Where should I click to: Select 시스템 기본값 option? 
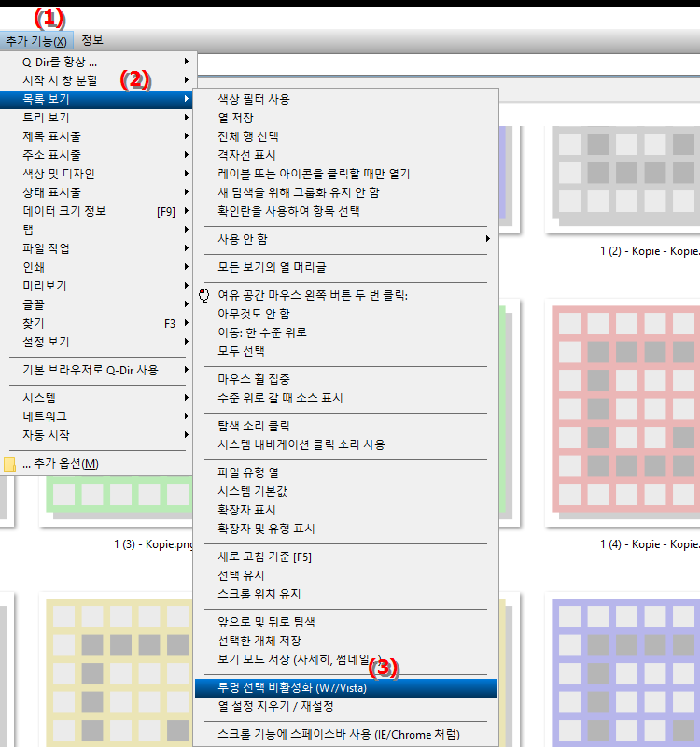[345, 491]
